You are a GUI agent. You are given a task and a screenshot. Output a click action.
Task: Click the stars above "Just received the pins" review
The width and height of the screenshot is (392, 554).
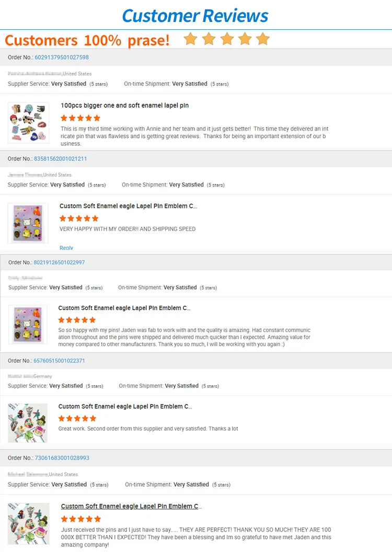click(x=80, y=519)
